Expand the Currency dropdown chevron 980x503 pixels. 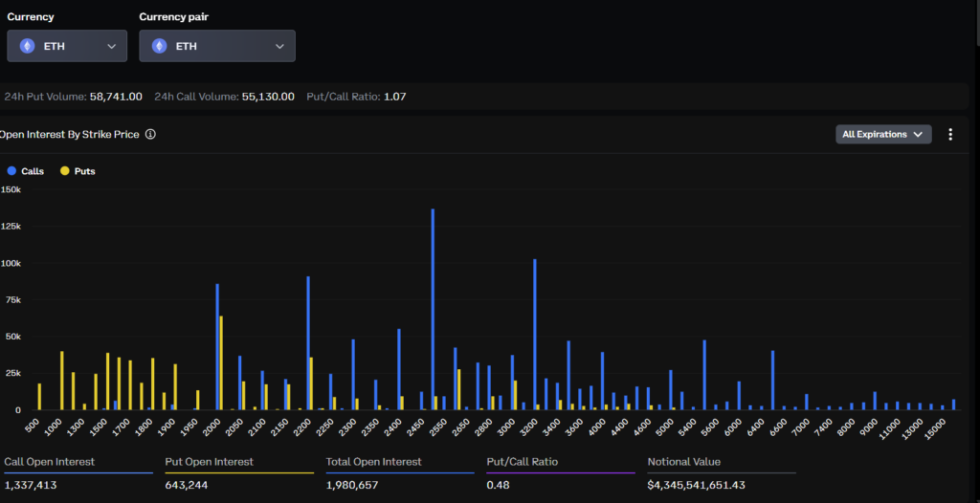tap(111, 46)
